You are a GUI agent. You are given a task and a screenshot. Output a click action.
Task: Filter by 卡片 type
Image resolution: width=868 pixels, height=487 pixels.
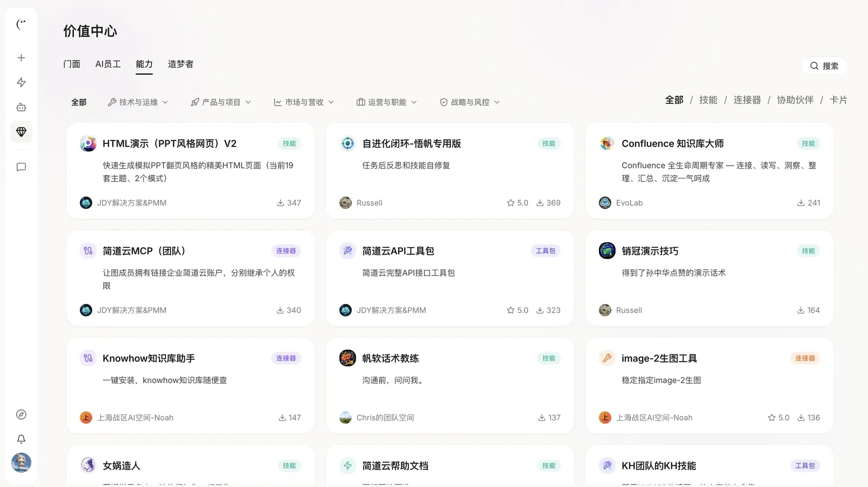838,100
